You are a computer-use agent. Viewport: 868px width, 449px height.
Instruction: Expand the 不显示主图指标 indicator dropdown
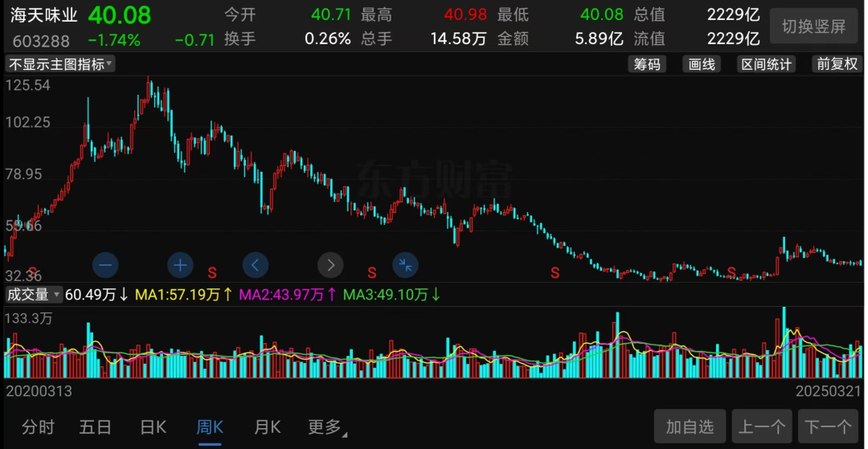coord(60,64)
